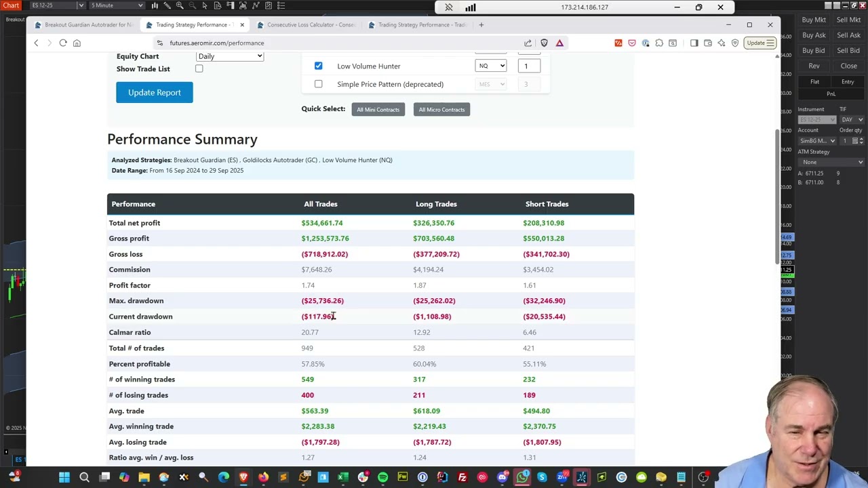Open Excel from the taskbar
Image resolution: width=868 pixels, height=488 pixels.
(343, 478)
